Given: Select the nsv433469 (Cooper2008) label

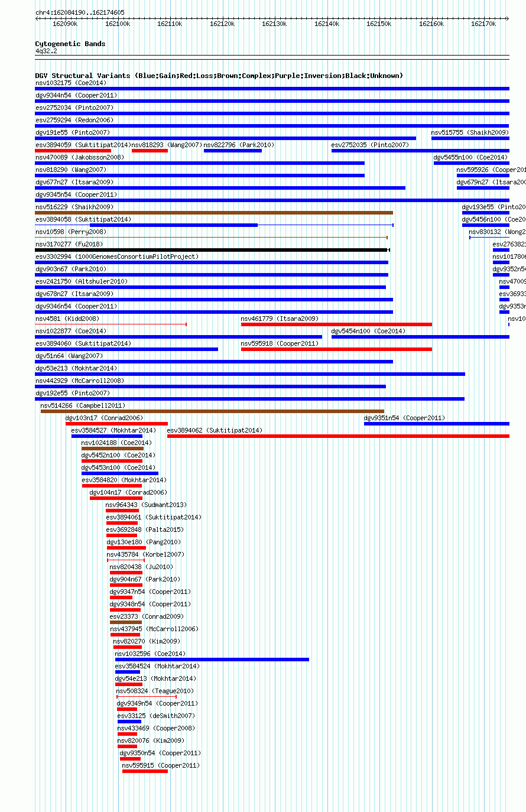Looking at the screenshot, I should point(156,728).
